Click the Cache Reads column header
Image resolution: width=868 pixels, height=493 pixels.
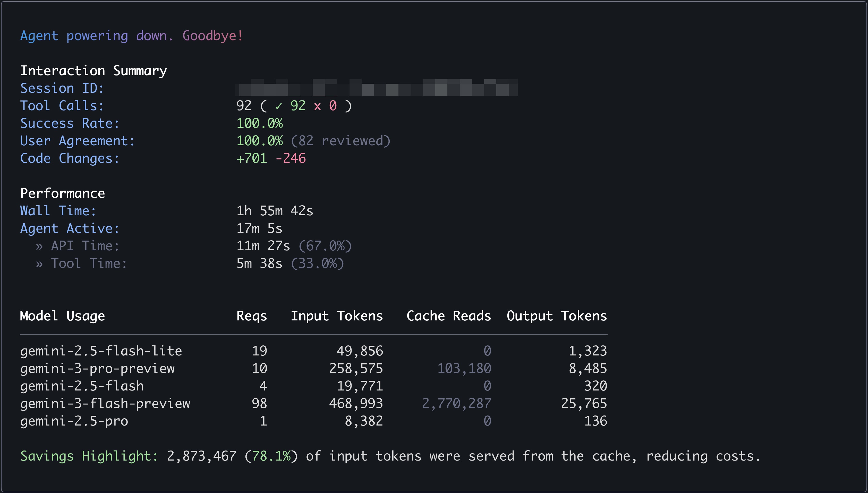(449, 316)
